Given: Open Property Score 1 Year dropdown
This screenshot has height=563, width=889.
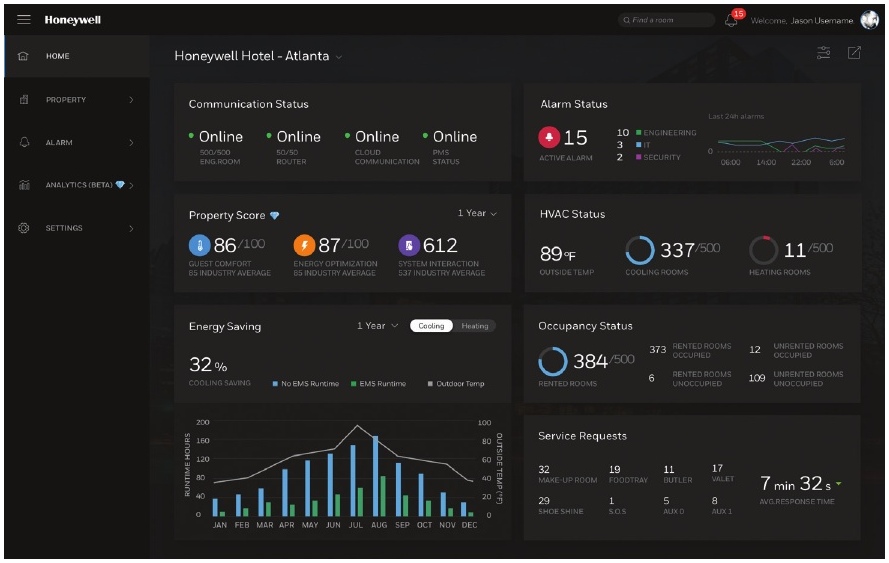Looking at the screenshot, I should click(x=477, y=213).
